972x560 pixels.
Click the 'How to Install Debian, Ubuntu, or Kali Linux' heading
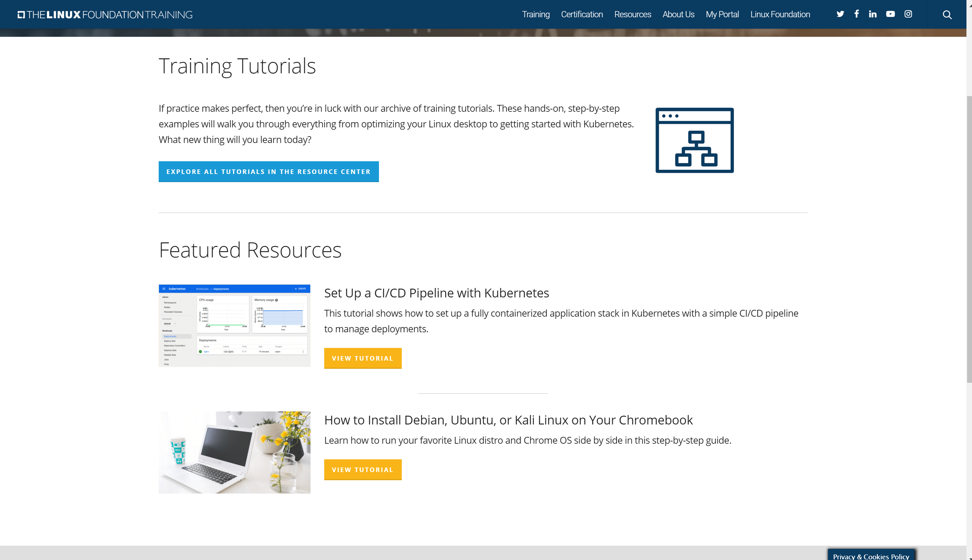[x=508, y=420]
